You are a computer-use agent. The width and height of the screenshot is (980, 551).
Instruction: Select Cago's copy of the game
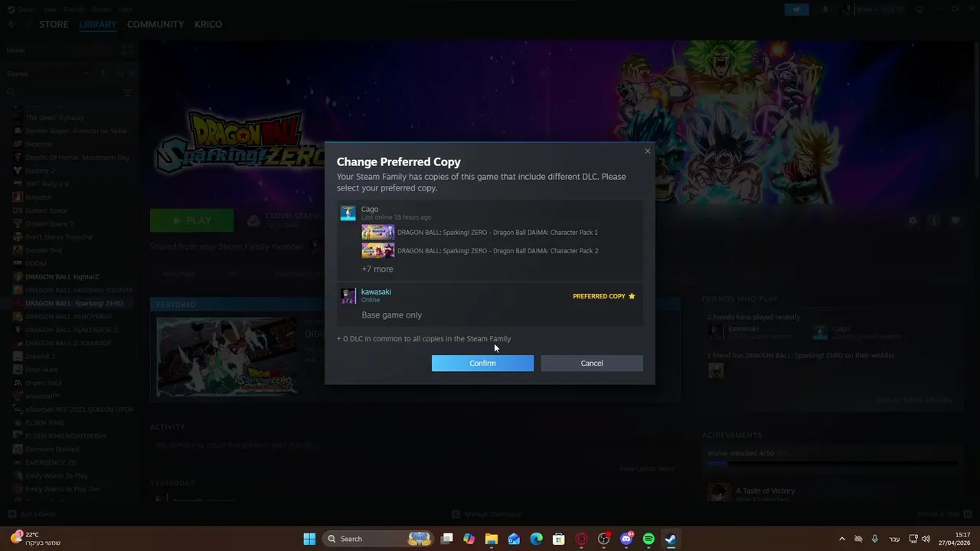490,240
